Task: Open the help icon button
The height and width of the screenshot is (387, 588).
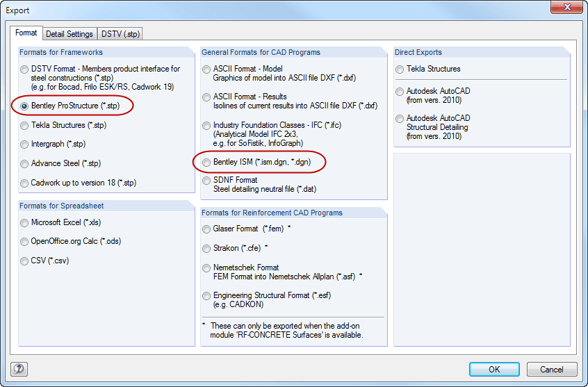Action: 19,369
